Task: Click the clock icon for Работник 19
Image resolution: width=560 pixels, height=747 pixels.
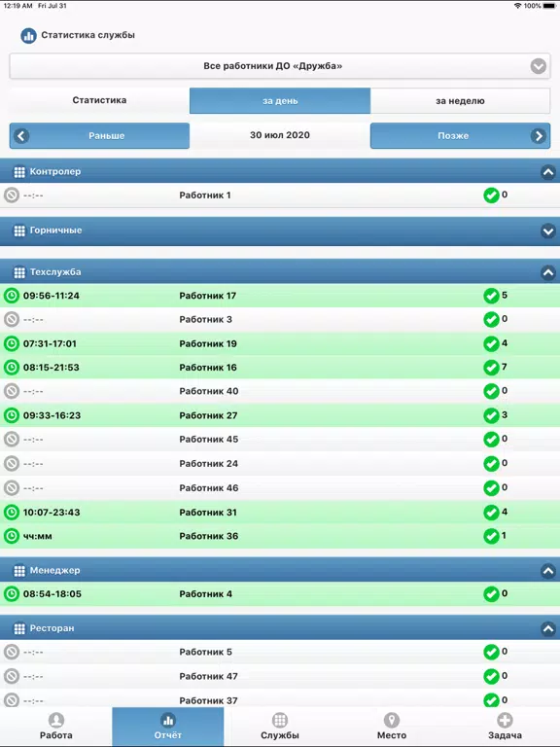Action: point(12,343)
